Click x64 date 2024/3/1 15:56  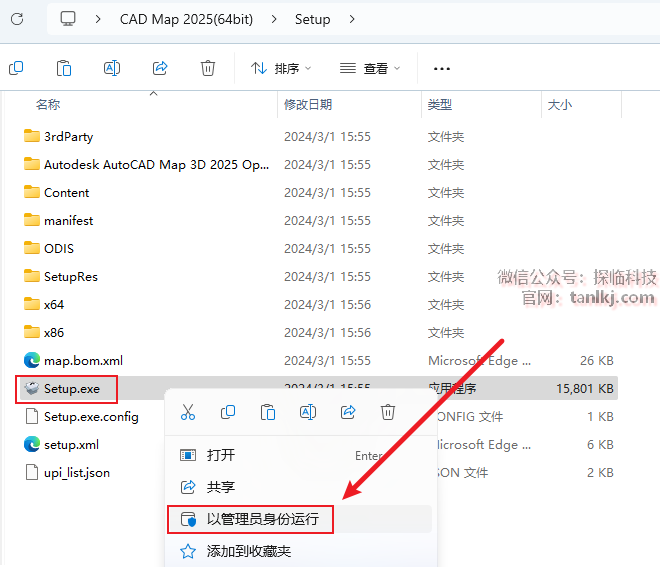point(327,304)
